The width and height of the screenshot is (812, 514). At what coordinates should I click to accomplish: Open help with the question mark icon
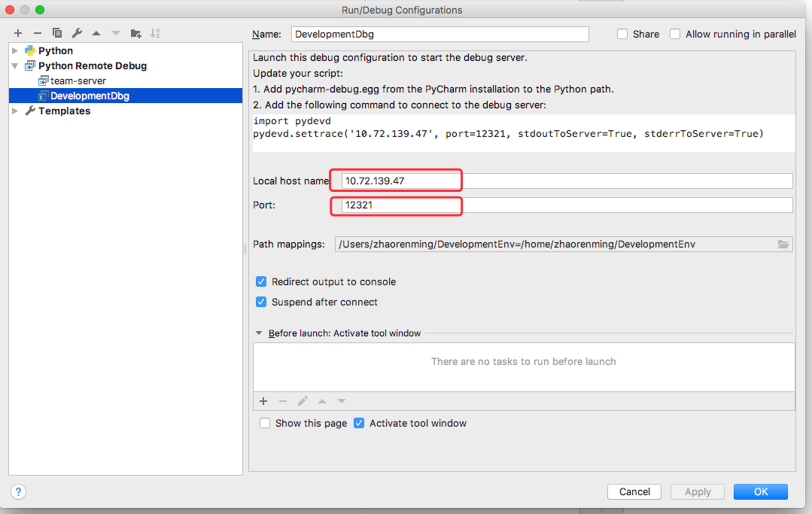tap(19, 491)
